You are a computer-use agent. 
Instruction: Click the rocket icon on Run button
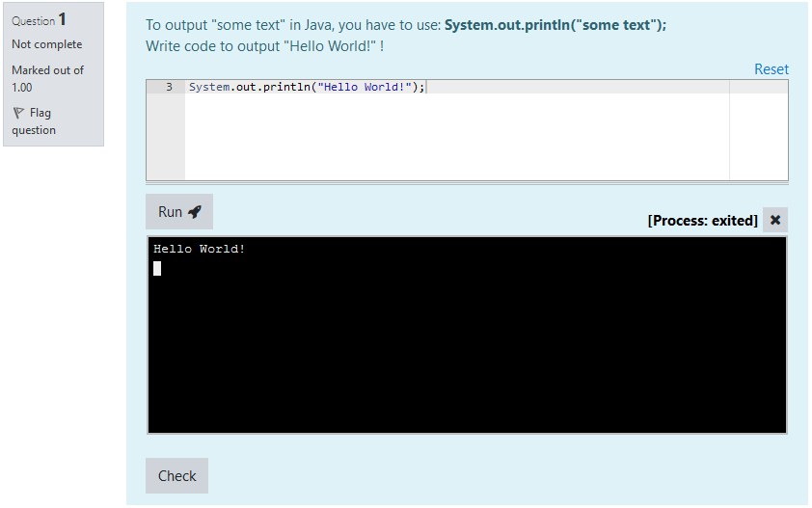click(x=195, y=211)
